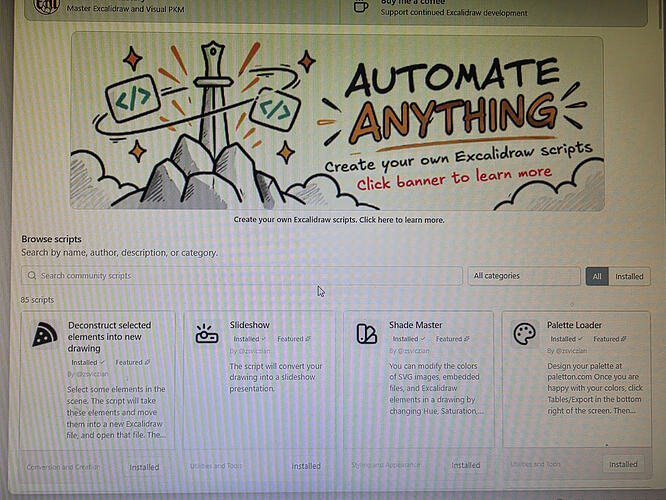The width and height of the screenshot is (666, 500).
Task: Click the Slideshow projector icon
Action: coord(206,333)
